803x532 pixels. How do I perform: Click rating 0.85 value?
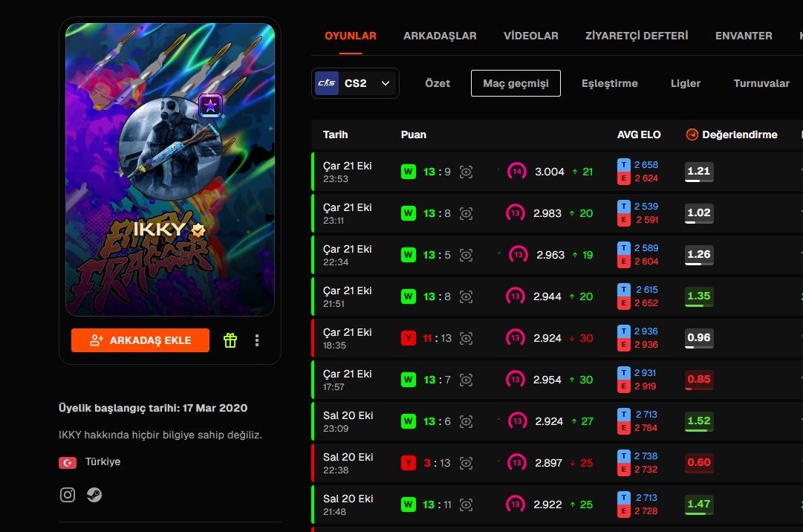(x=699, y=380)
